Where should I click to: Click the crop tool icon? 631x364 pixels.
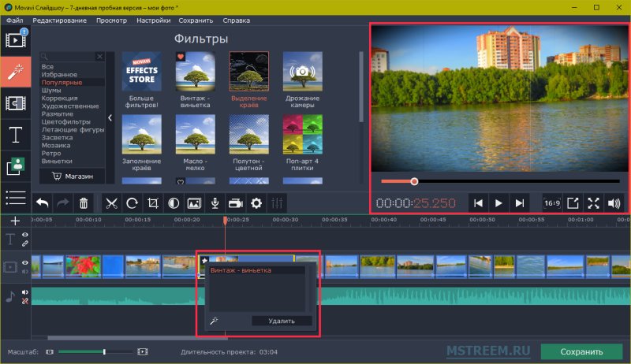pos(153,202)
